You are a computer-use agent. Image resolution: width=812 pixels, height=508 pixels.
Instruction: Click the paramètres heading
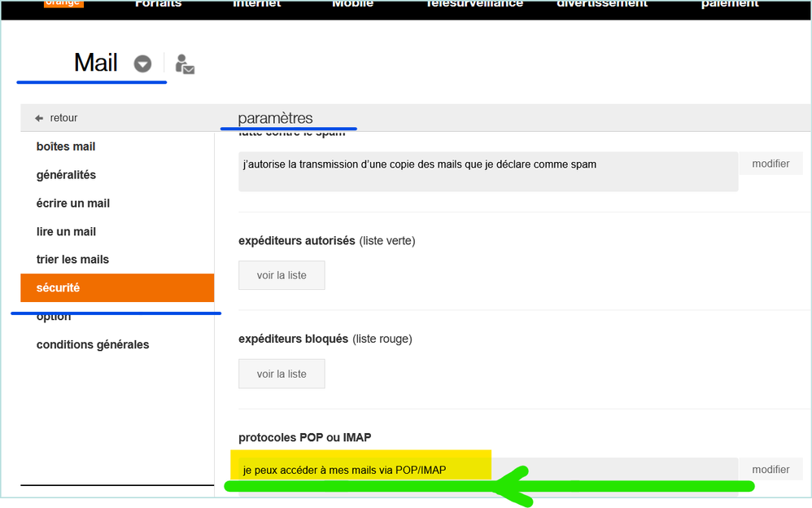[x=275, y=118]
